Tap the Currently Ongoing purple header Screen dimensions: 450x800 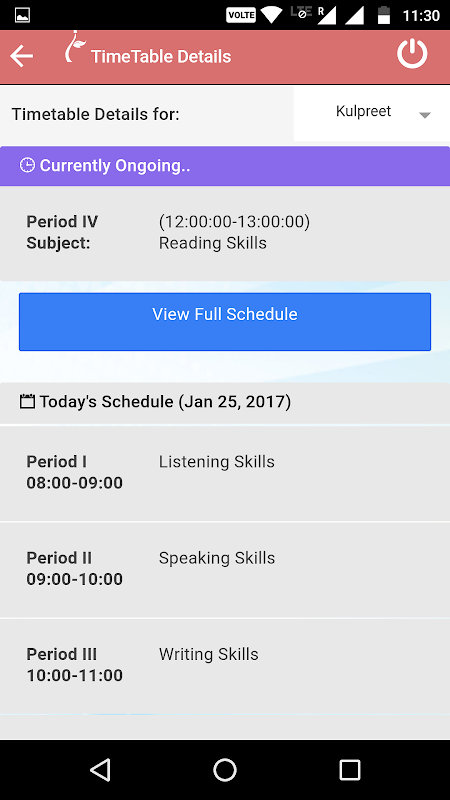click(225, 166)
